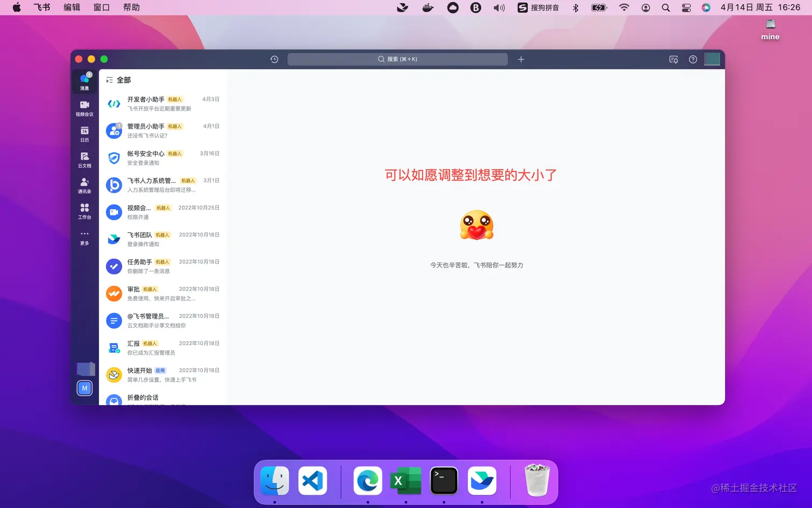Open the 帮助 menu
The image size is (812, 508).
[x=132, y=8]
